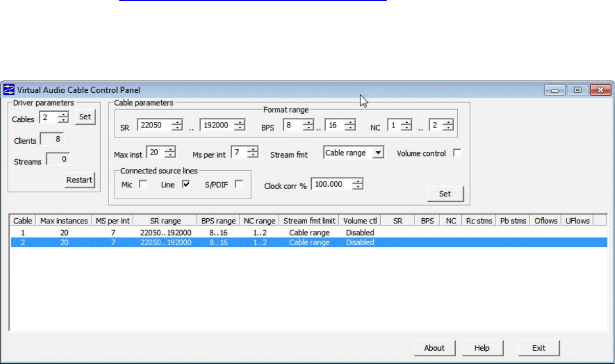Click the Clock corr field showing 100.000
The image size is (615, 364).
pos(332,185)
